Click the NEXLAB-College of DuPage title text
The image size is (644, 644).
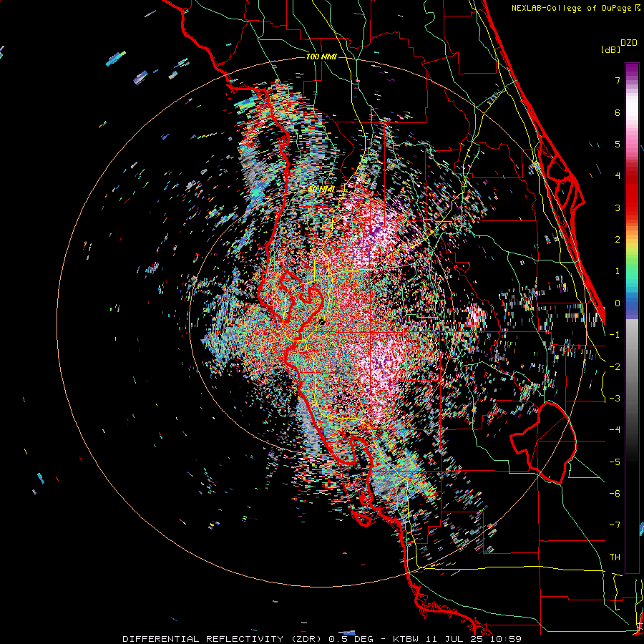coord(575,8)
